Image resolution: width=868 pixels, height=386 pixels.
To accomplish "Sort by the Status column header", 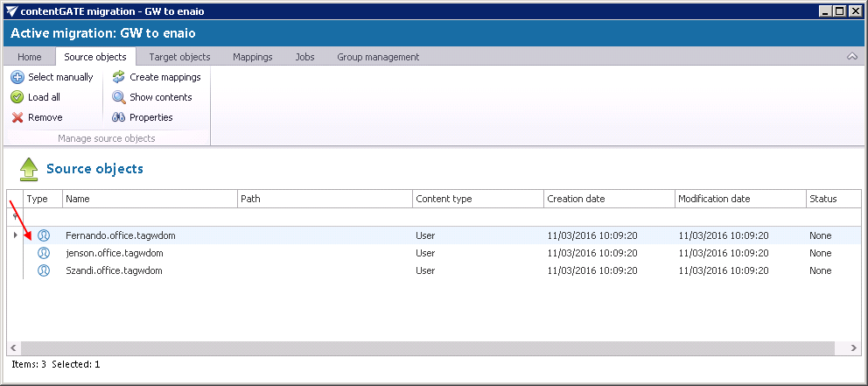I will point(833,199).
